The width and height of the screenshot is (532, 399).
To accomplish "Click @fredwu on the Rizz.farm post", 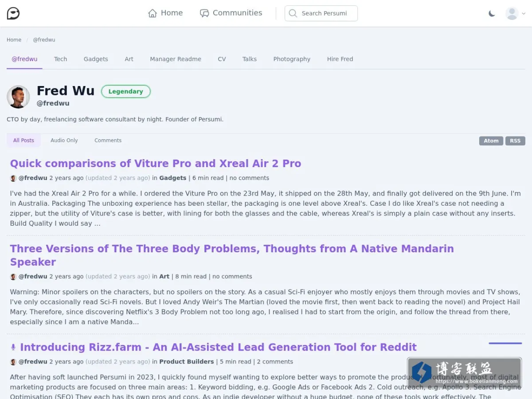I will point(33,361).
